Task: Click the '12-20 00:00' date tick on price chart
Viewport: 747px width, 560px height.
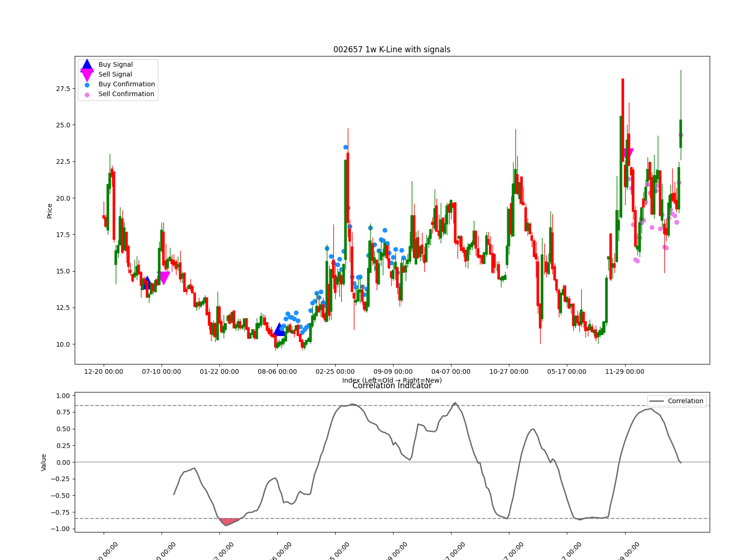Action: [104, 371]
